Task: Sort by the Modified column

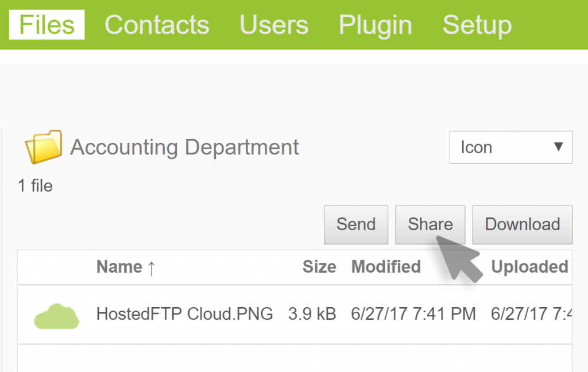Action: [x=386, y=267]
